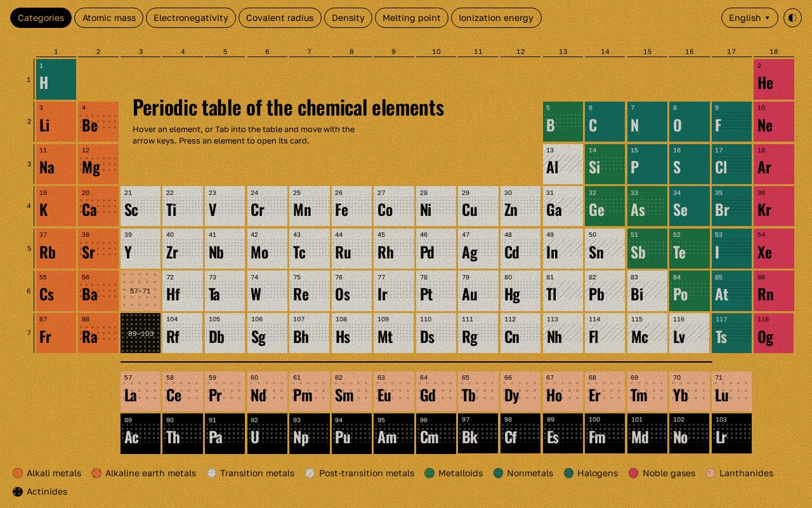Open the Helium (He) element cell
The width and height of the screenshot is (812, 508).
coord(774,79)
